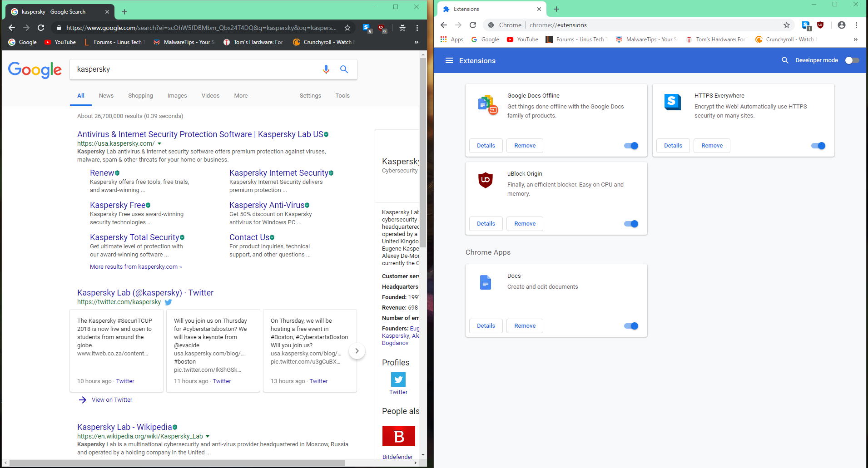Disable the HTTPS Everywhere extension toggle

pos(818,146)
